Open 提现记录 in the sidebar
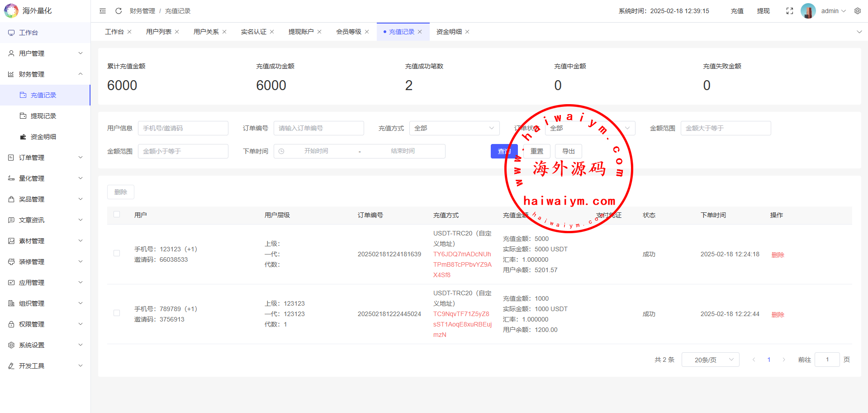Viewport: 868px width, 413px height. [43, 116]
